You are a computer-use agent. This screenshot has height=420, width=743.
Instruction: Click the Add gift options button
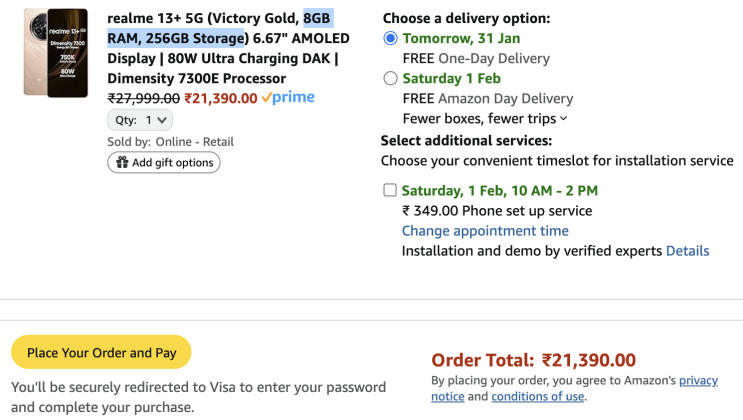point(164,163)
